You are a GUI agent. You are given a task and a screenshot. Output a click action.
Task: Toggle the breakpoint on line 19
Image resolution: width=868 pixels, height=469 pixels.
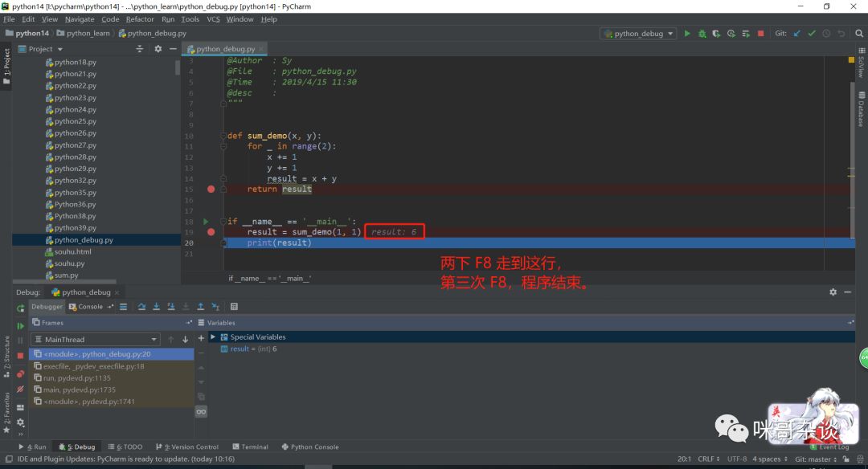point(211,232)
